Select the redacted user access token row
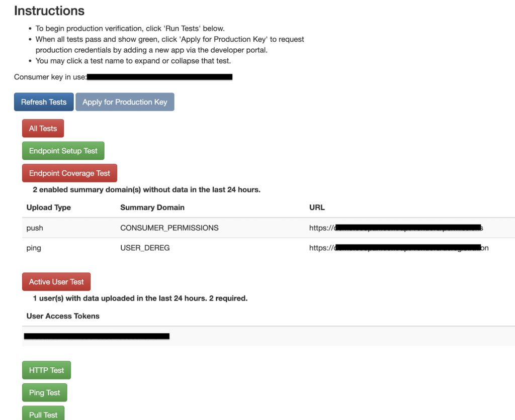 pos(269,336)
